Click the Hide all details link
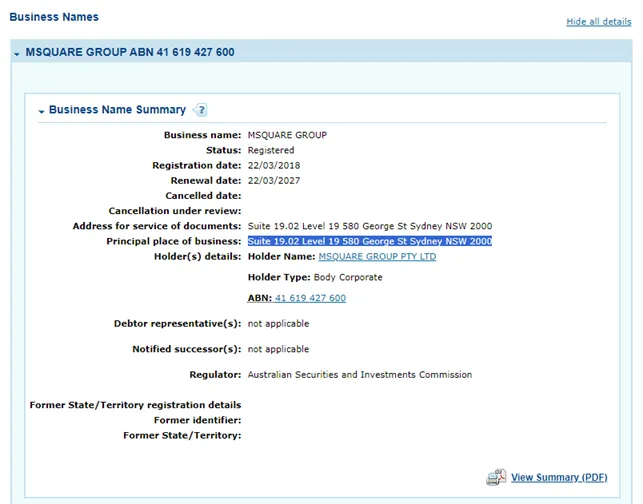The height and width of the screenshot is (504, 643). pyautogui.click(x=599, y=22)
